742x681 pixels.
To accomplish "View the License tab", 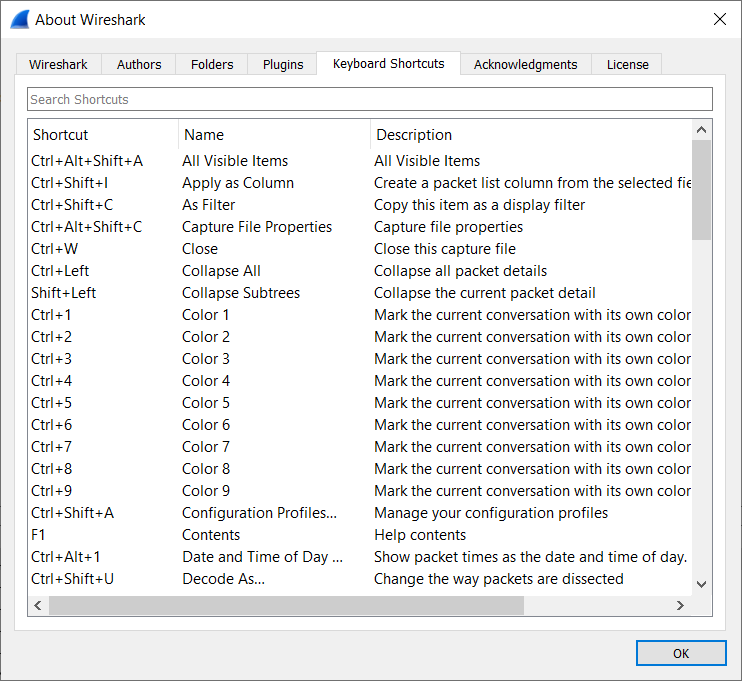I will pyautogui.click(x=627, y=64).
